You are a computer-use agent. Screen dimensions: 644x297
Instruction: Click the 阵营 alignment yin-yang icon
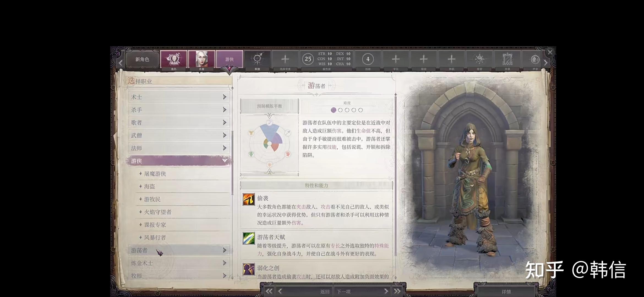(479, 59)
